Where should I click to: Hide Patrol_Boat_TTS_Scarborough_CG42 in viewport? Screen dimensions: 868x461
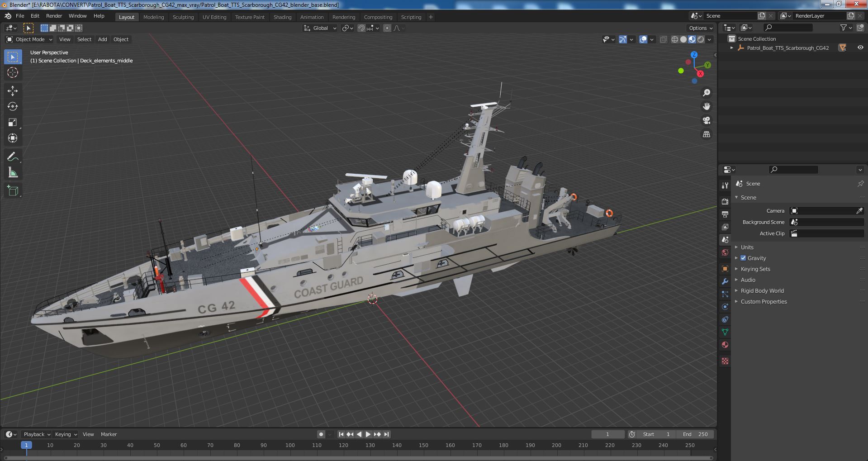(x=860, y=48)
